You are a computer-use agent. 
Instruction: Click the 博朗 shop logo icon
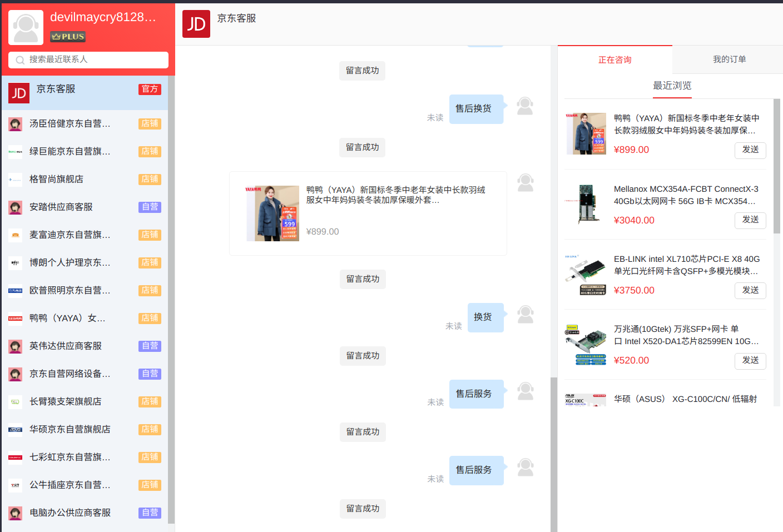16,263
